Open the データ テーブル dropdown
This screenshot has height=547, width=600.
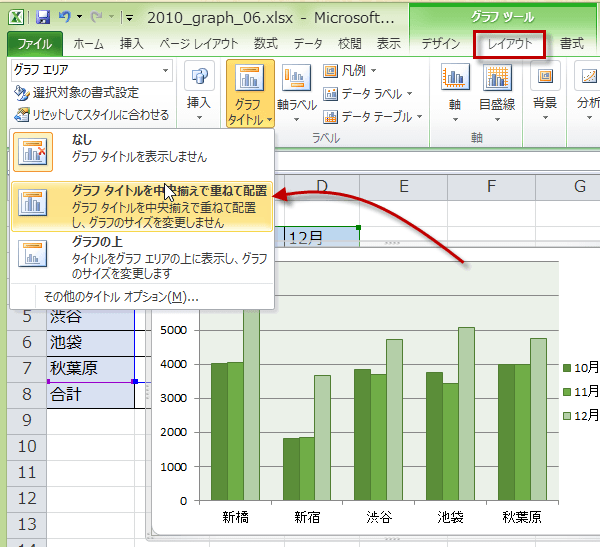tap(378, 117)
